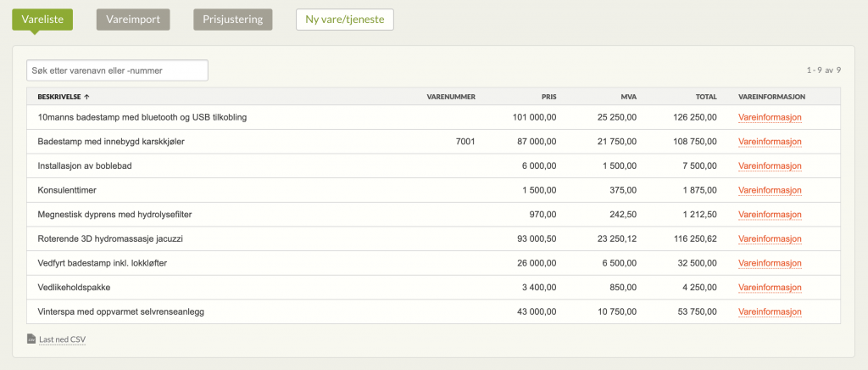Select 'Vinterspa med oppvarmet selvrenseanlegg' description

120,311
